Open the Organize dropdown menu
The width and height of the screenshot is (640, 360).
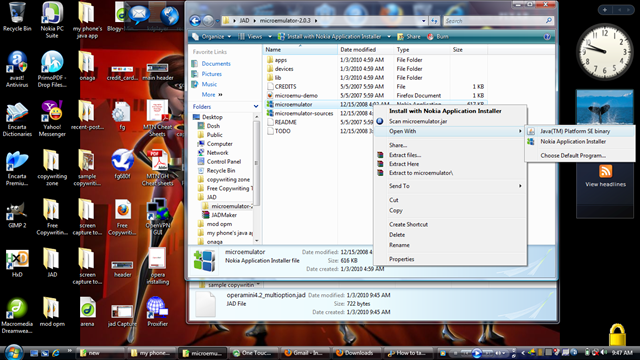pos(212,37)
